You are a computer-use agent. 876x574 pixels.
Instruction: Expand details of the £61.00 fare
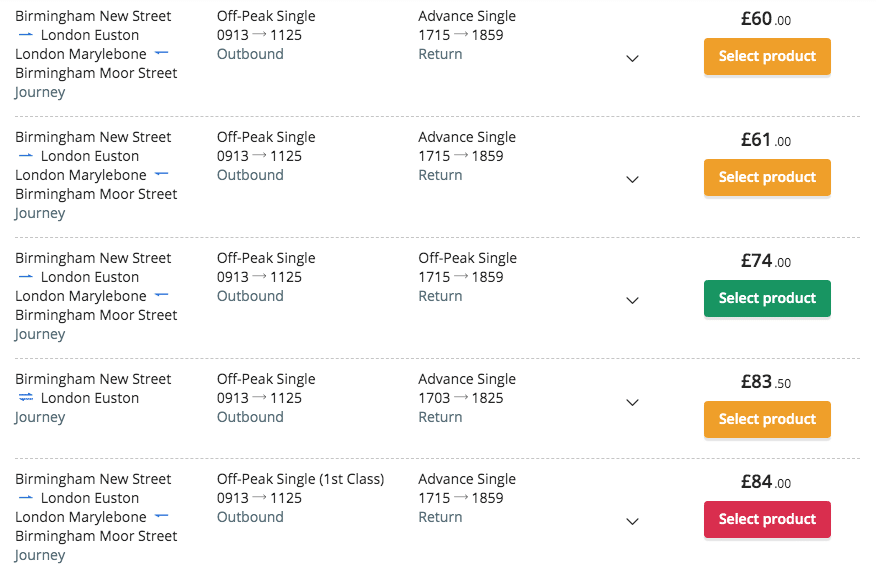632,179
